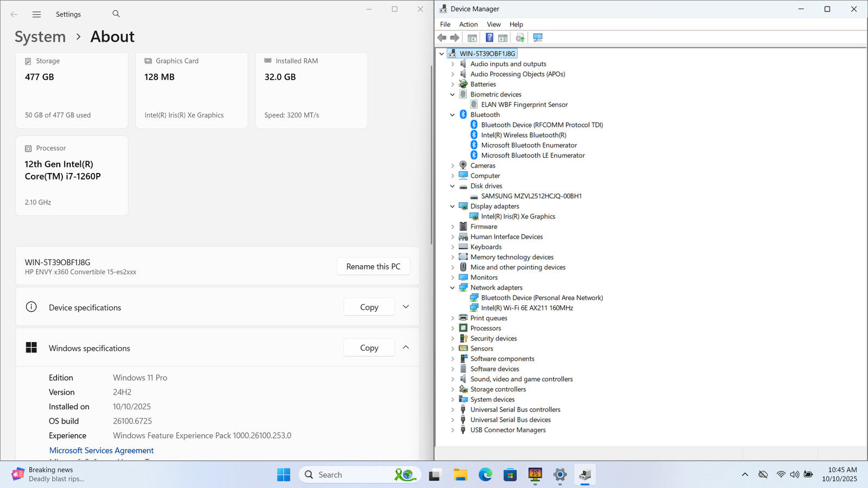Click Show/Hide Console Tree toolbar icon
This screenshot has height=488, width=868.
pyautogui.click(x=472, y=38)
